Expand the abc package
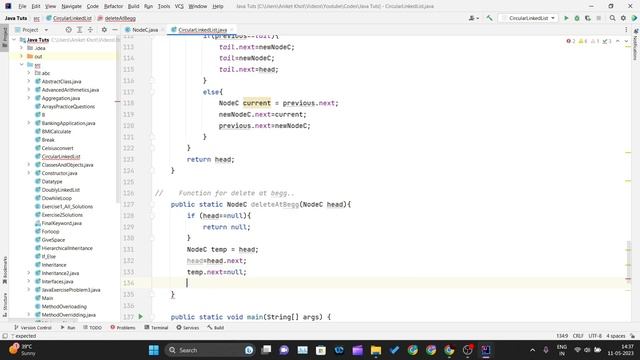Screen dimensions: 640x360 click(29, 73)
